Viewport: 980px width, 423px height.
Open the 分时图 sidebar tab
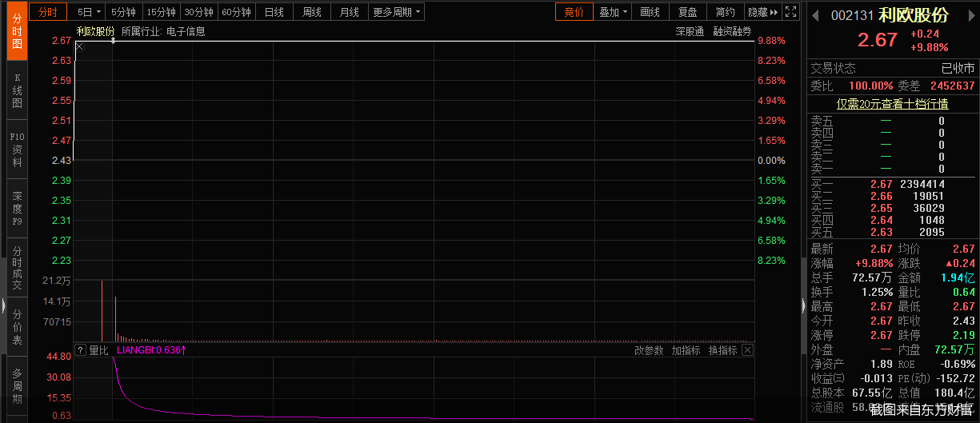pyautogui.click(x=18, y=31)
